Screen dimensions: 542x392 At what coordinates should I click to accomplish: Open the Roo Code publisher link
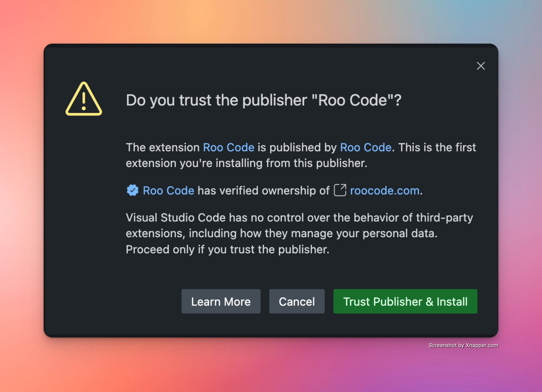365,147
